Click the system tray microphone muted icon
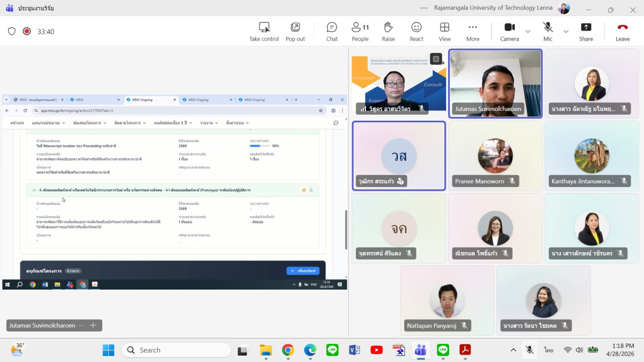644x362 pixels. [530, 350]
